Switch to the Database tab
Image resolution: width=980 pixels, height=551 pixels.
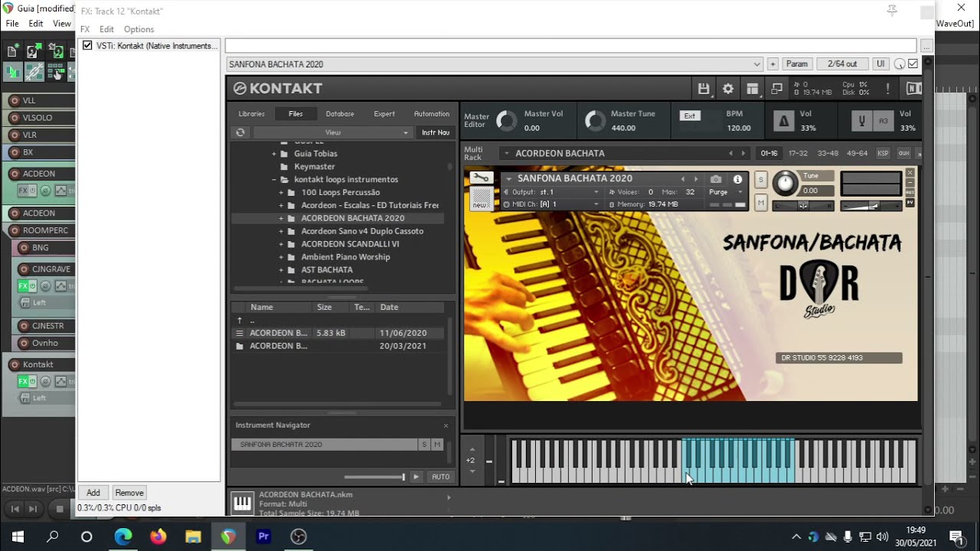(x=340, y=114)
